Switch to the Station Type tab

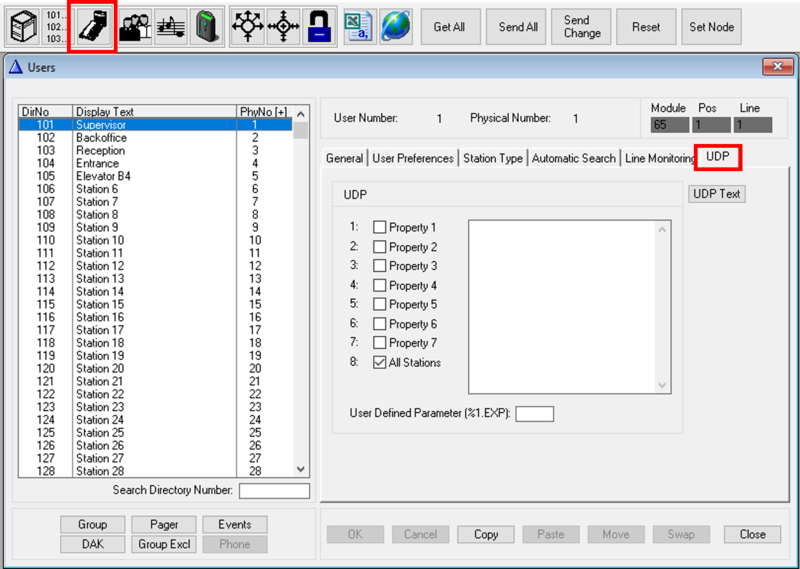[493, 158]
